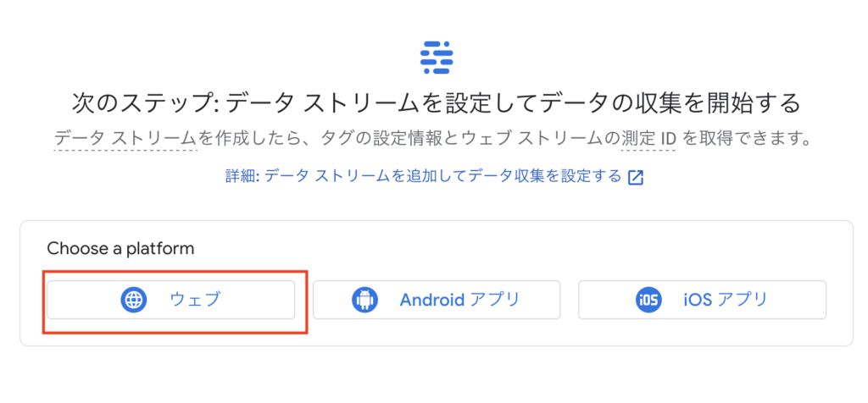Click the round iOS badge icon

(x=648, y=300)
